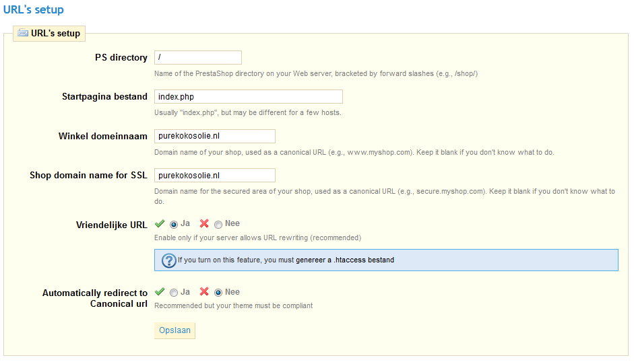
Task: Click the Winkel domeinnaam input field
Action: 215,136
